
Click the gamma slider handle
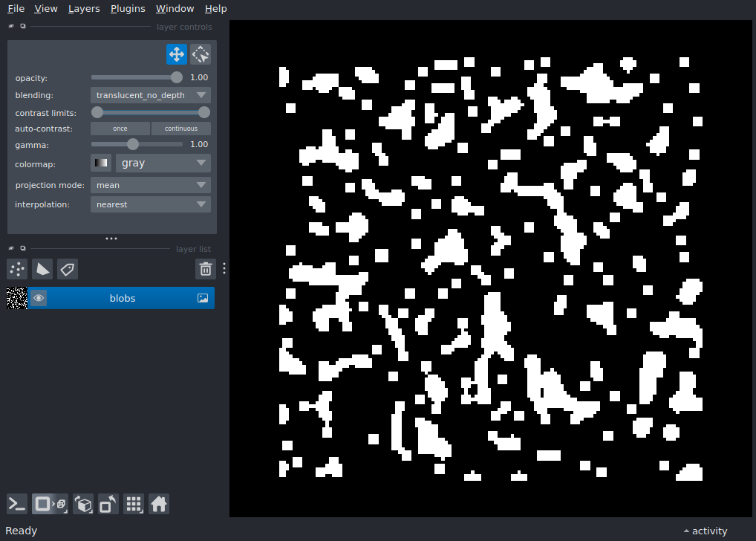pyautogui.click(x=133, y=144)
